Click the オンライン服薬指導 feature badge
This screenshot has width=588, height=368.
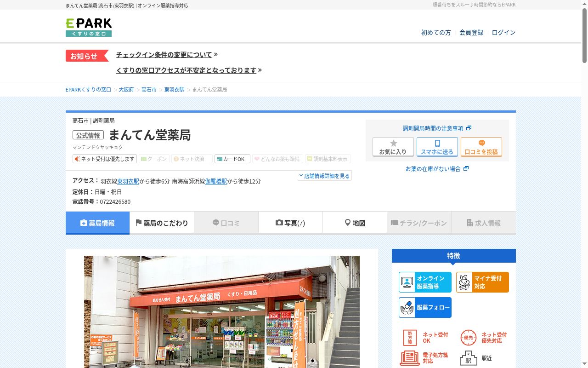tap(425, 282)
